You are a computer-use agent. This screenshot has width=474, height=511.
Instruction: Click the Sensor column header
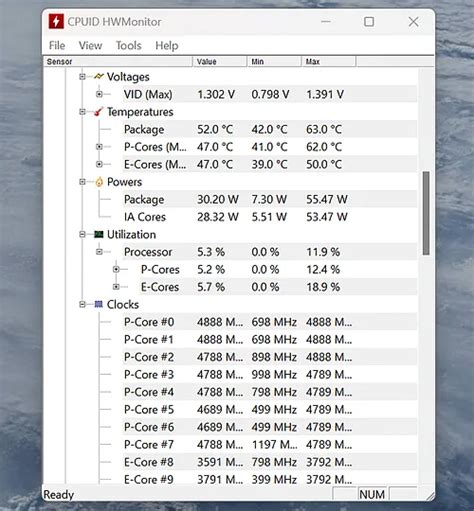click(x=118, y=62)
